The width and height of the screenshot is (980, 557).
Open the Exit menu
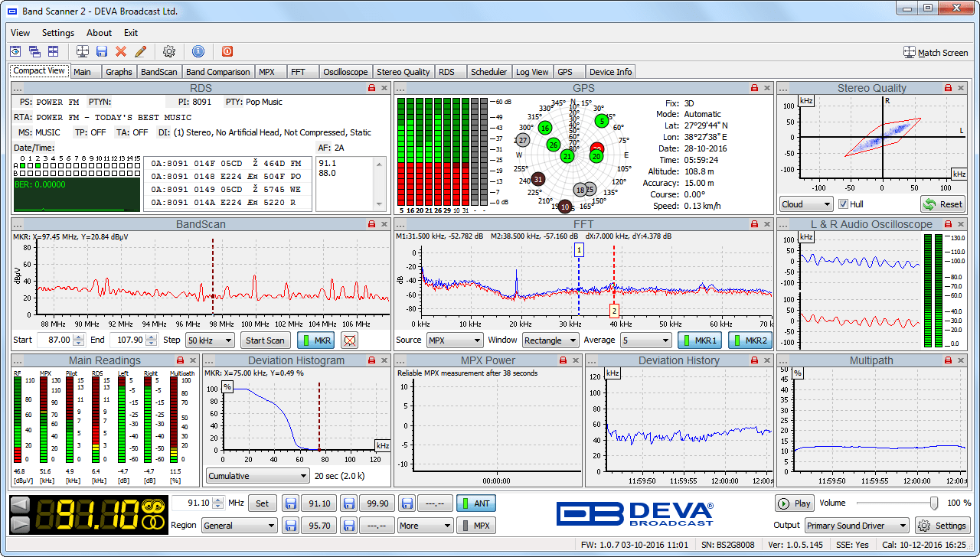[x=131, y=33]
